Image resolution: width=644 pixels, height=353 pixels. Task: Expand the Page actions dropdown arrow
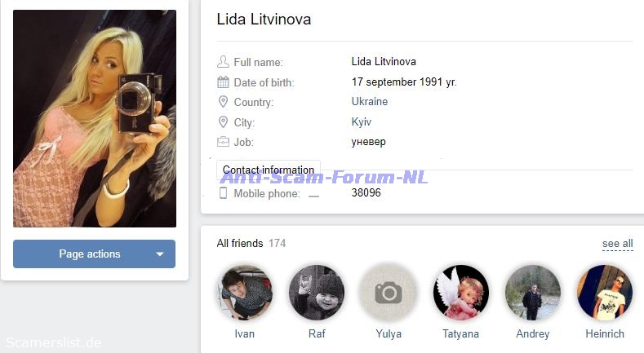[160, 254]
